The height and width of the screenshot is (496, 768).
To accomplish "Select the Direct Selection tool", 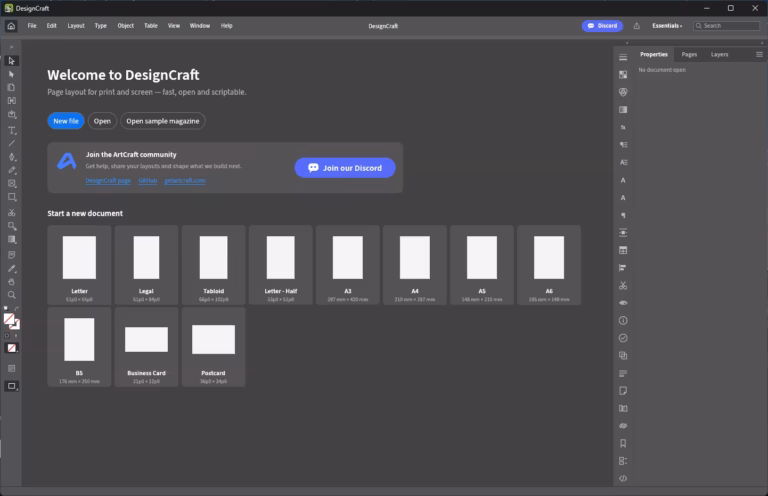I will click(x=11, y=74).
